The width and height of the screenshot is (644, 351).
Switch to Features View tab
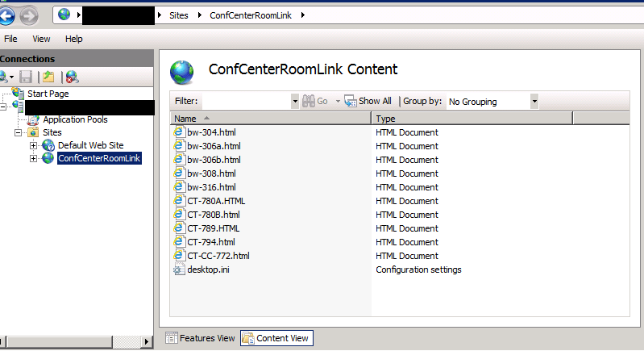click(x=201, y=338)
